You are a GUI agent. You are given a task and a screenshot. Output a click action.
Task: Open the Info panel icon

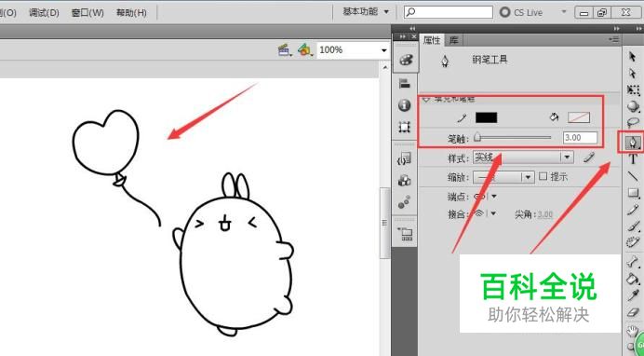(405, 105)
